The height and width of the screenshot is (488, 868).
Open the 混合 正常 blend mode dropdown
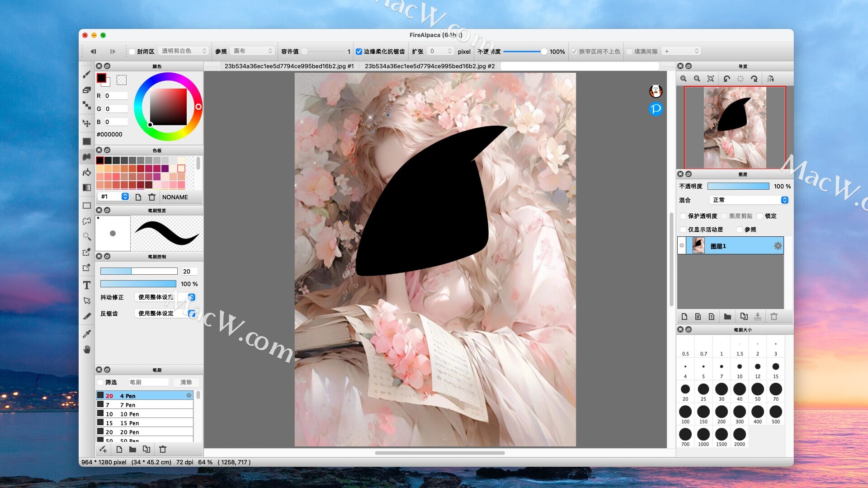coord(749,200)
